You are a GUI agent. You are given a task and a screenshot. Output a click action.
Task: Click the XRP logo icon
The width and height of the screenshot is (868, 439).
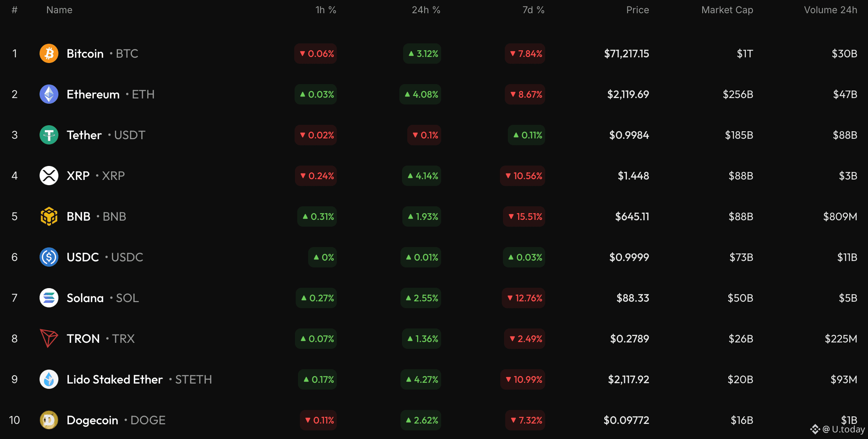pos(49,176)
